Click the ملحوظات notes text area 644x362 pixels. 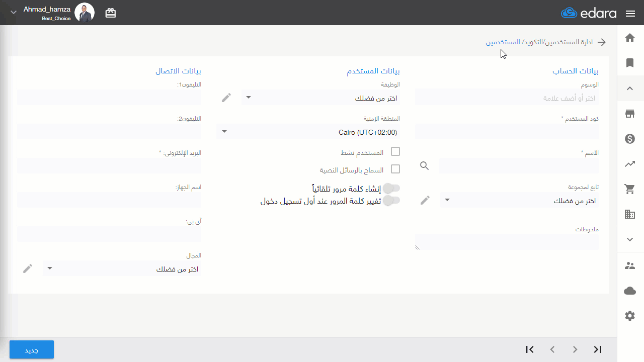point(507,242)
